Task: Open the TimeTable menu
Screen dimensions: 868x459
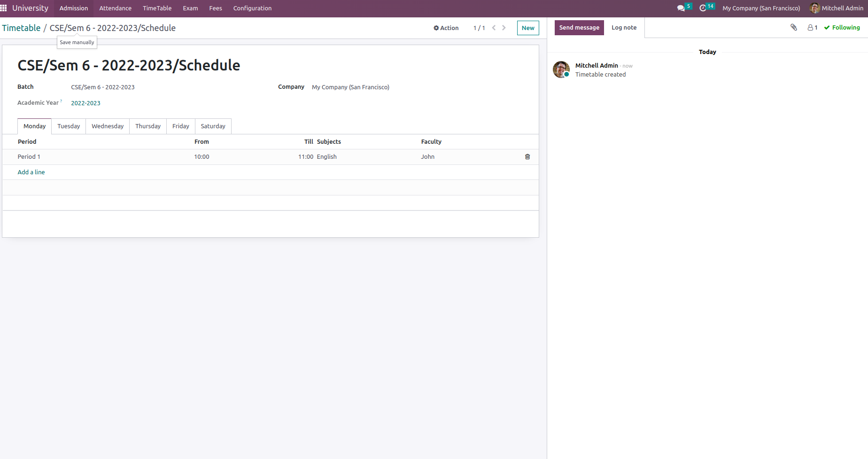Action: click(157, 8)
